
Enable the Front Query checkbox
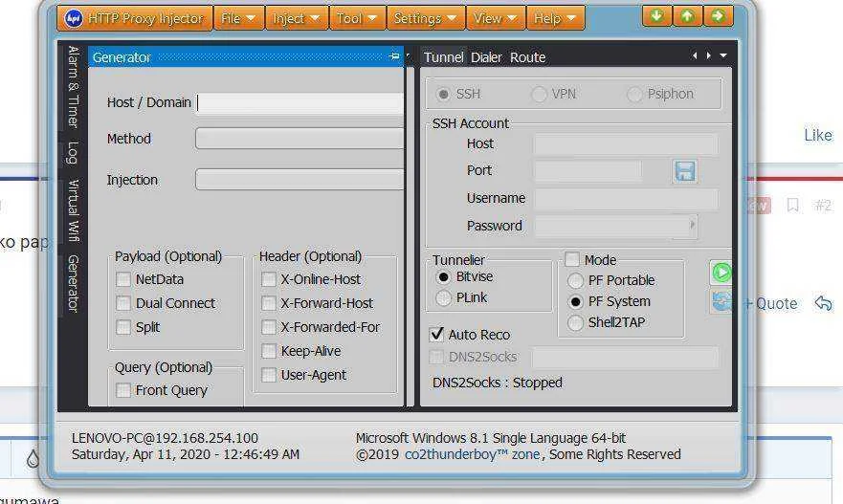(123, 390)
